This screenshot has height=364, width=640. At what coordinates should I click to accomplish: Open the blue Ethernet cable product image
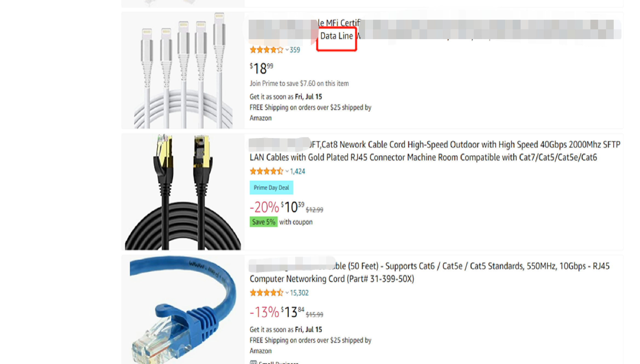[x=183, y=309]
